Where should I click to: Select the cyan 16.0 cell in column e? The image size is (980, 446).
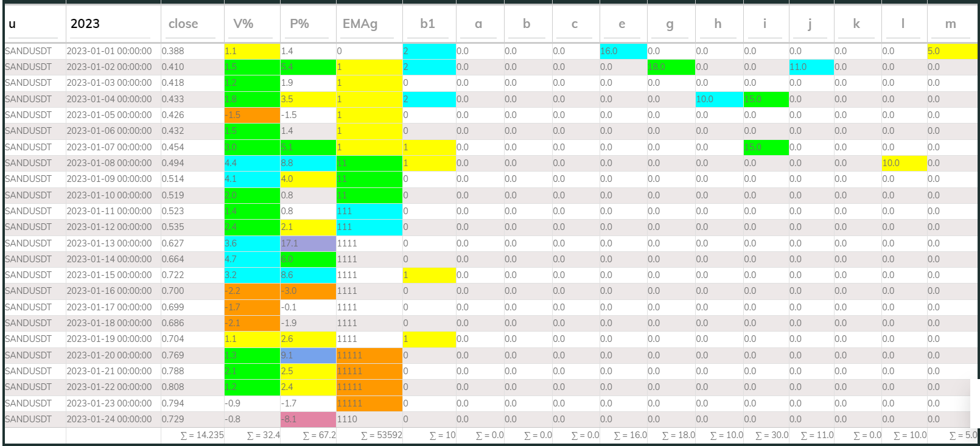[623, 51]
